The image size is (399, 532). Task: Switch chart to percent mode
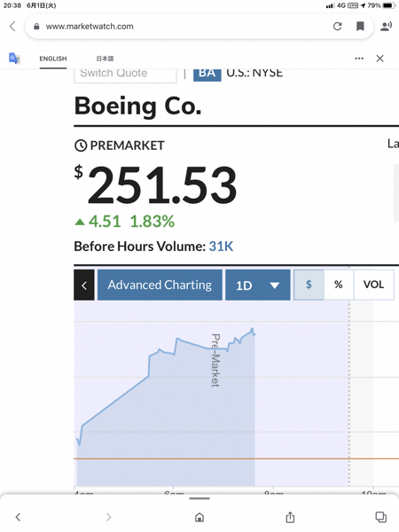339,285
